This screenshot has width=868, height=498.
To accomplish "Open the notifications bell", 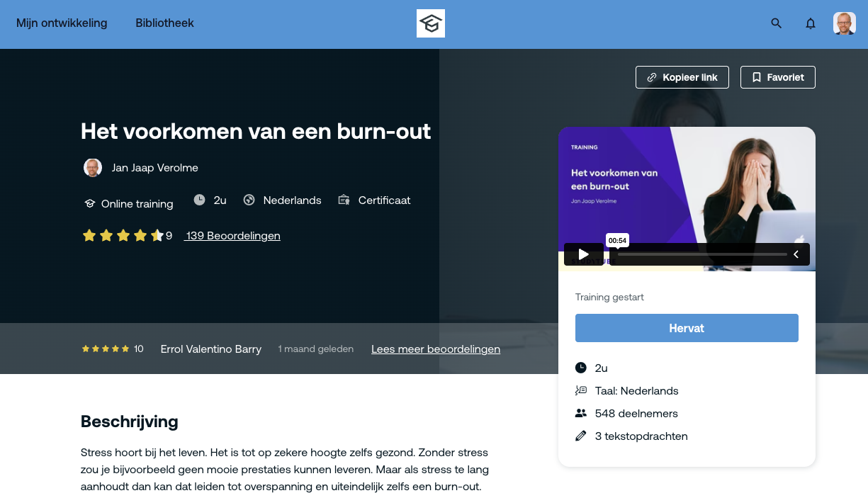I will (811, 23).
